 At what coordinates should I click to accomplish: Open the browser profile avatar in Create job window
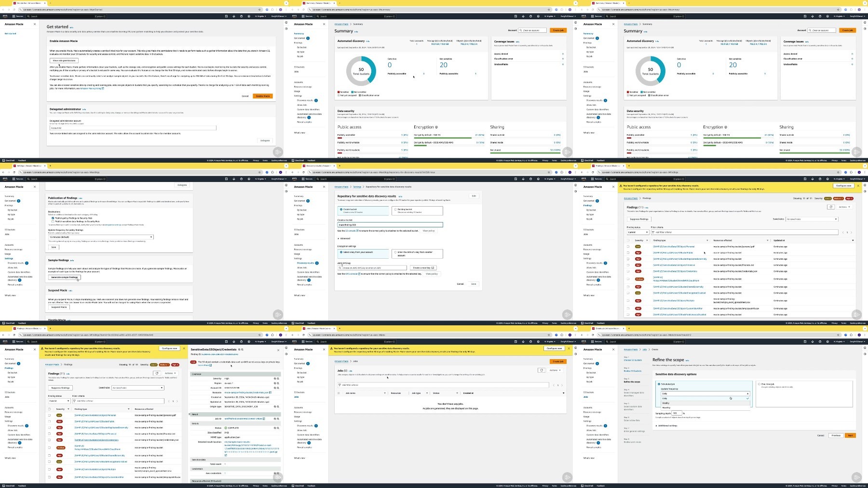tap(858, 335)
